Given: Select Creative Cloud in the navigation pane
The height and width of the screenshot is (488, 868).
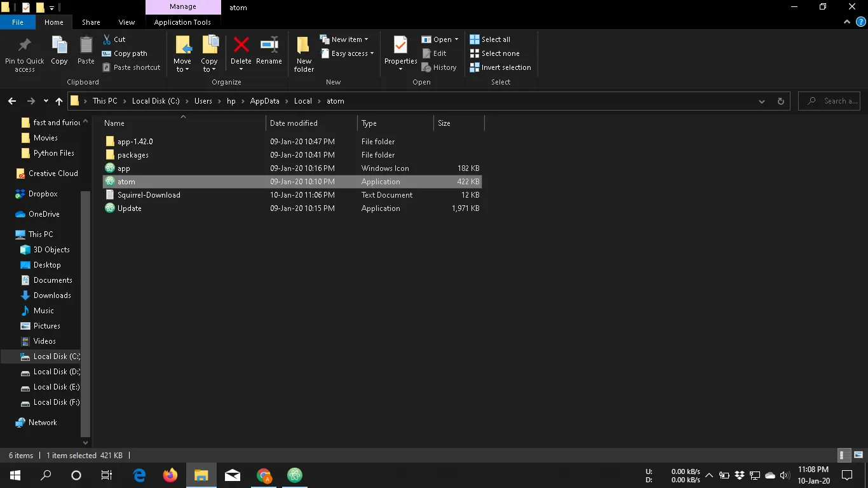Looking at the screenshot, I should pyautogui.click(x=53, y=173).
